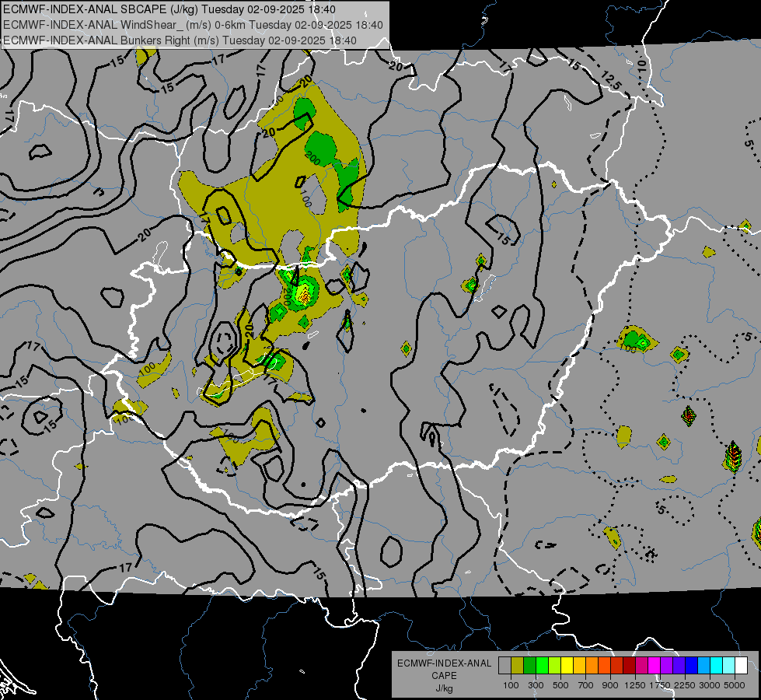This screenshot has width=761, height=700.
Task: Click the 1250 tick label under legend
Action: (x=635, y=685)
